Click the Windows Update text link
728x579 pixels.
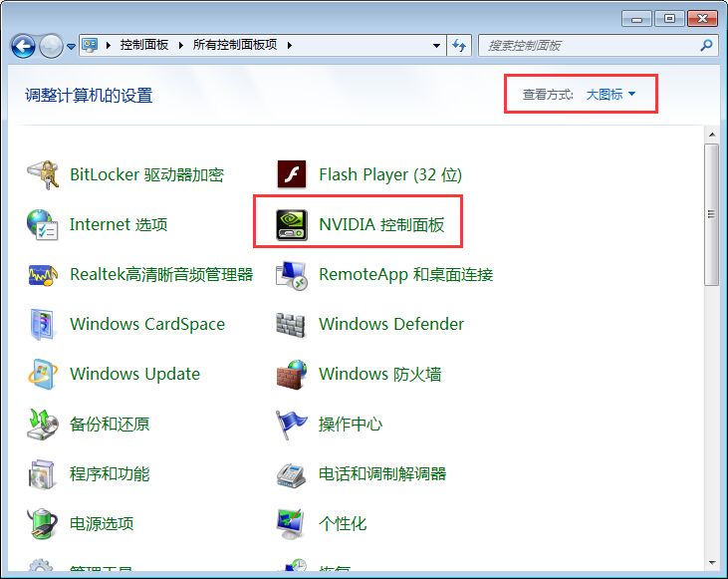(134, 374)
